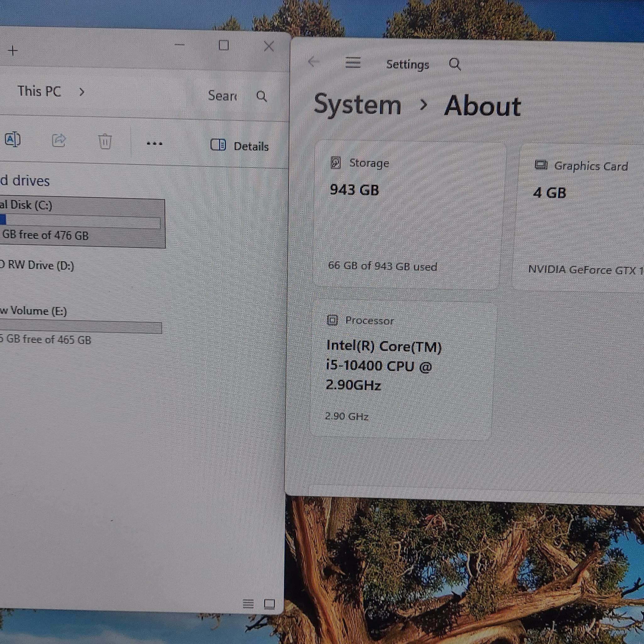Click the search magnifier in File Explorer
Image resolution: width=644 pixels, height=644 pixels.
pos(262,96)
